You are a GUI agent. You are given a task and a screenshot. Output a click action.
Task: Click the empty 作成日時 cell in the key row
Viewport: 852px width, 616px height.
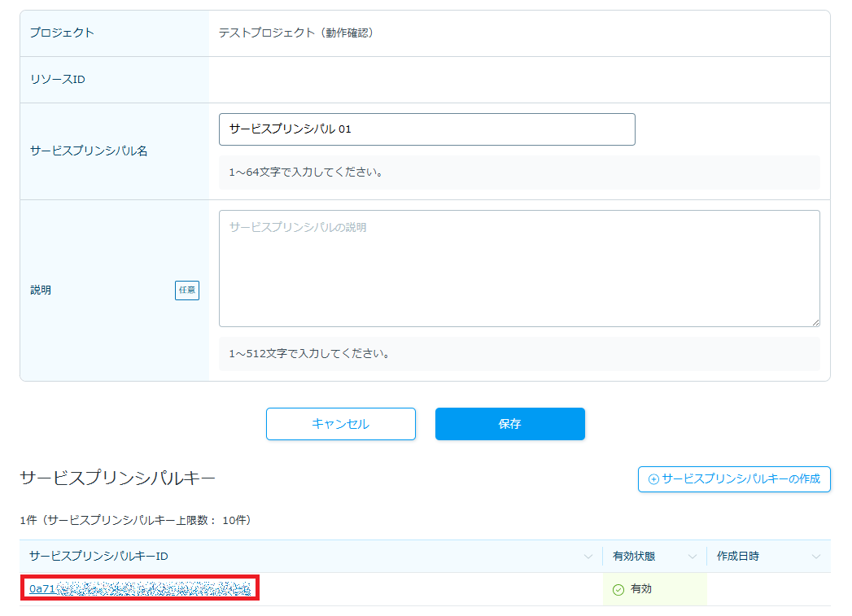(x=768, y=588)
